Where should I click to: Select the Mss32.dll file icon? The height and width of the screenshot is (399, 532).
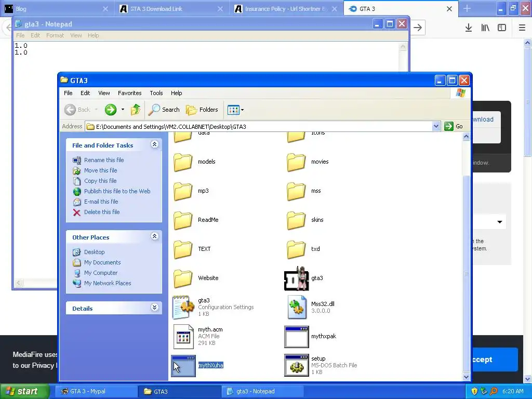297,307
